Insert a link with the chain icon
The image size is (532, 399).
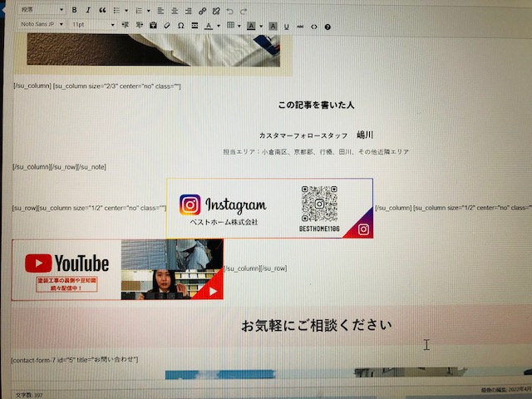(x=203, y=11)
